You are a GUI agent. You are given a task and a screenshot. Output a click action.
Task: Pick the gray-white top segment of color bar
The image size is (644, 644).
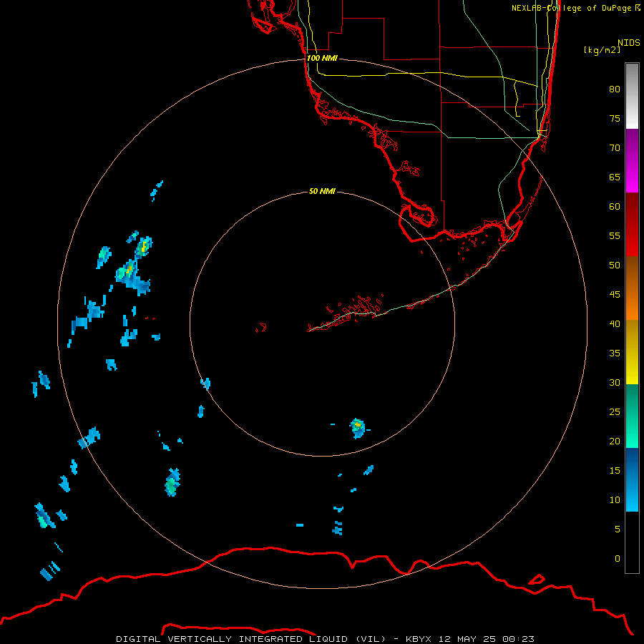click(x=632, y=96)
